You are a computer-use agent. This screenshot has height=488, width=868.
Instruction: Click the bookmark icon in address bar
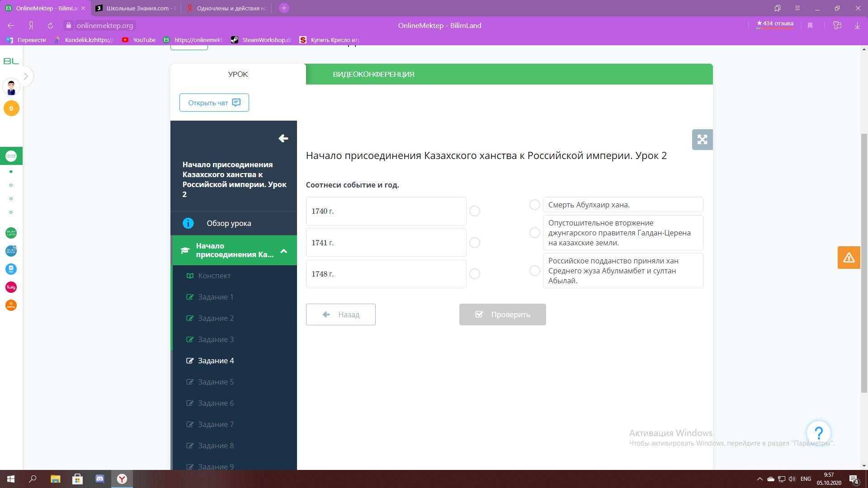pyautogui.click(x=810, y=26)
